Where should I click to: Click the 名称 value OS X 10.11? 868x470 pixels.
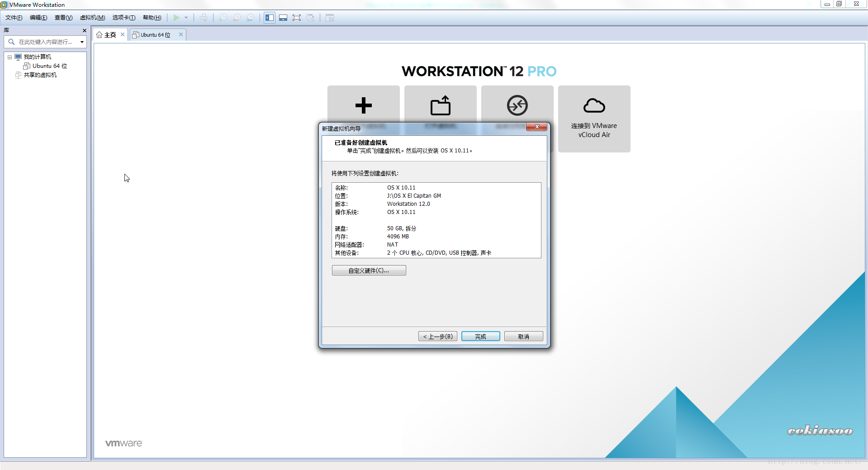pyautogui.click(x=401, y=188)
